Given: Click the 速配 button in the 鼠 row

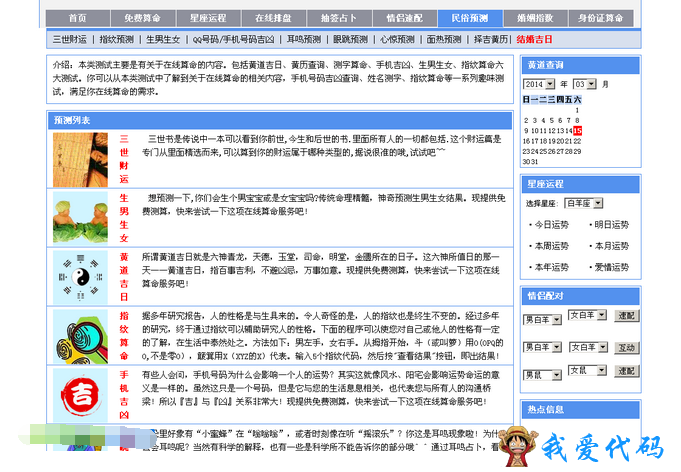Looking at the screenshot, I should 627,371.
